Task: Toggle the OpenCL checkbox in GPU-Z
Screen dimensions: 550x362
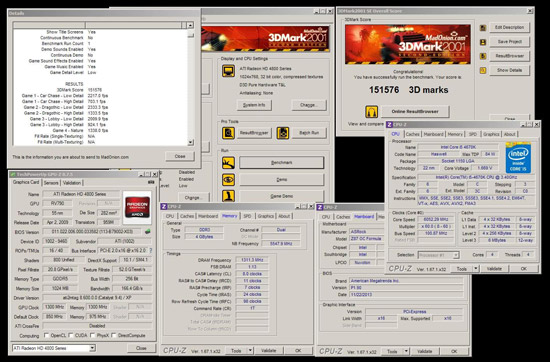Action: point(46,336)
